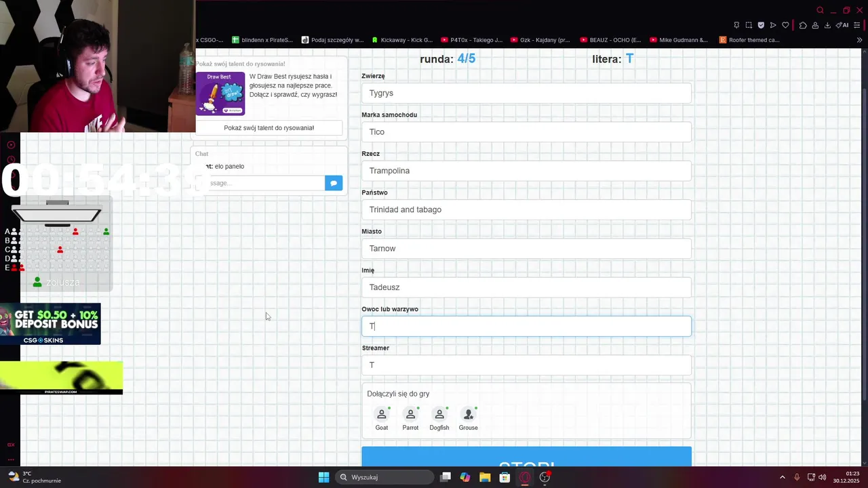The width and height of the screenshot is (868, 488).
Task: Click the chat message input box
Action: (x=266, y=183)
